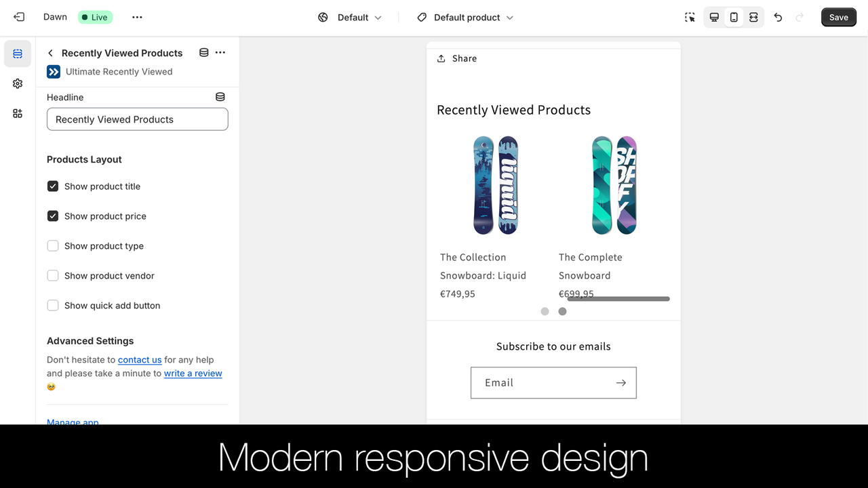This screenshot has height=488, width=868.
Task: Open fullscreen preview mode
Action: 754,17
